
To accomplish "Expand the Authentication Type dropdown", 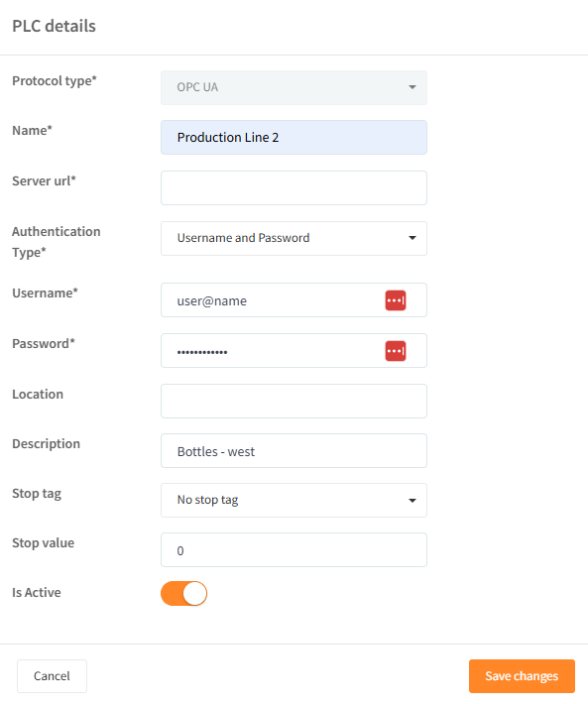I will point(294,238).
